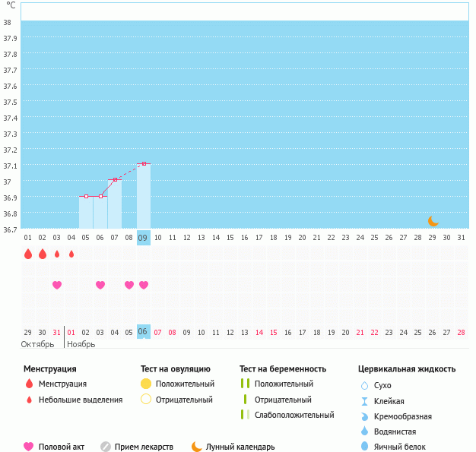Click the lunar calendar legend icon
The width and height of the screenshot is (476, 452).
point(197,447)
